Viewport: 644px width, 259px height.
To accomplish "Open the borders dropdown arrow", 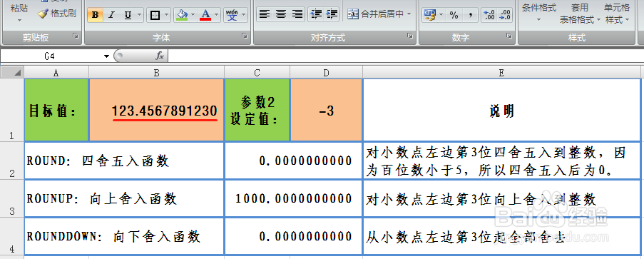I will coord(166,15).
